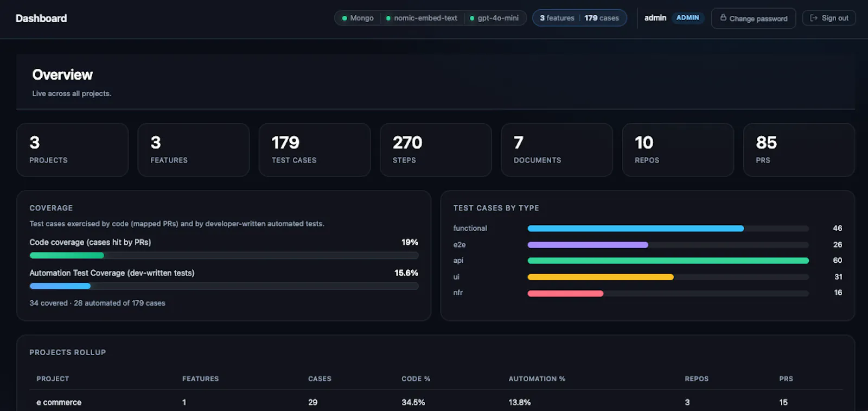Open the 179 Test Cases card
This screenshot has height=411, width=868.
click(315, 150)
